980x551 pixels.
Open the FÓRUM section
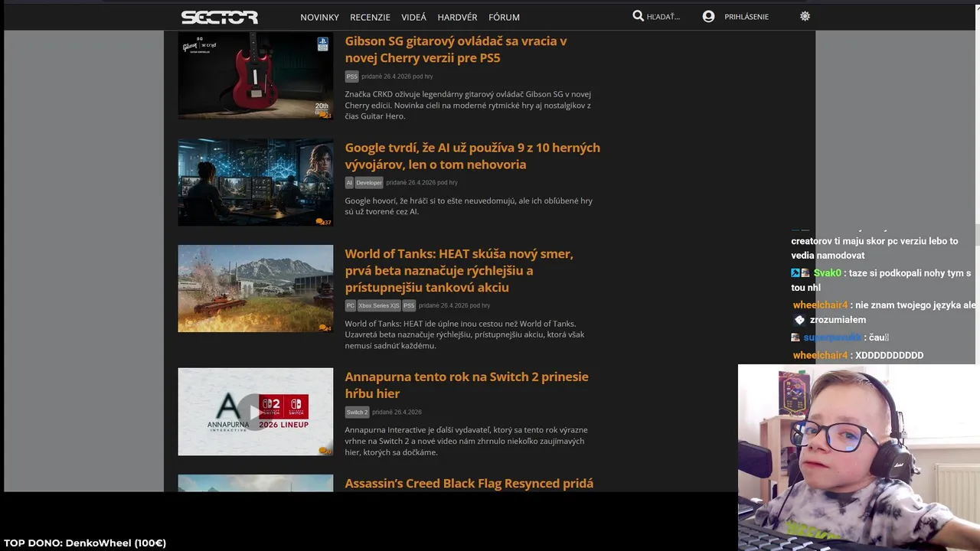pos(504,17)
